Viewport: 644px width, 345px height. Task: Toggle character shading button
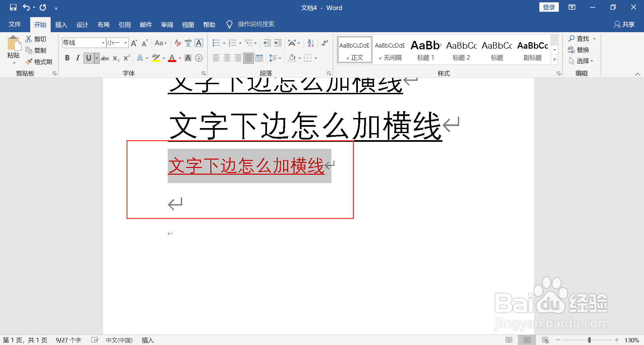[188, 58]
